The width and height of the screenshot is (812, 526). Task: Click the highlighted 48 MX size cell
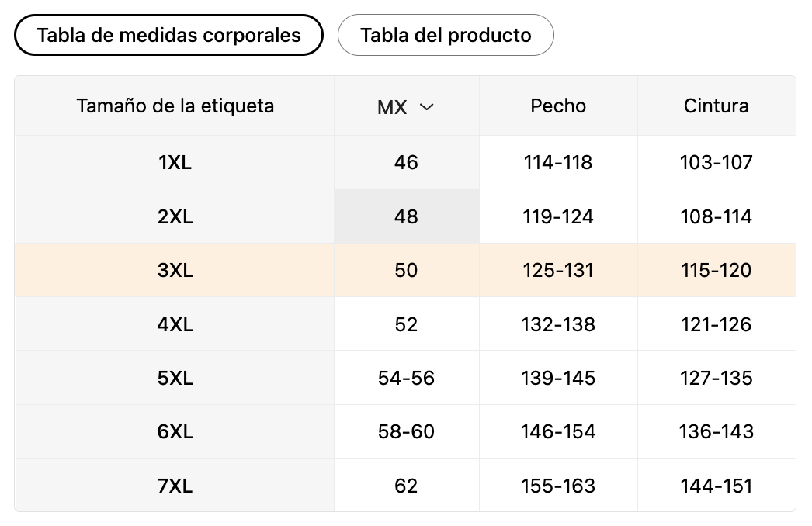click(407, 216)
